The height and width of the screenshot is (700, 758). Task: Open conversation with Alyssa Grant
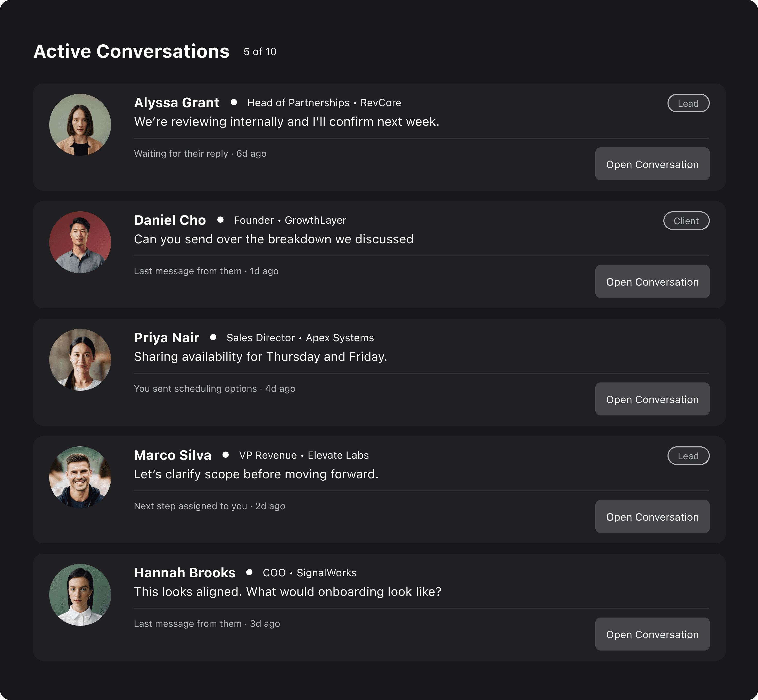tap(652, 164)
